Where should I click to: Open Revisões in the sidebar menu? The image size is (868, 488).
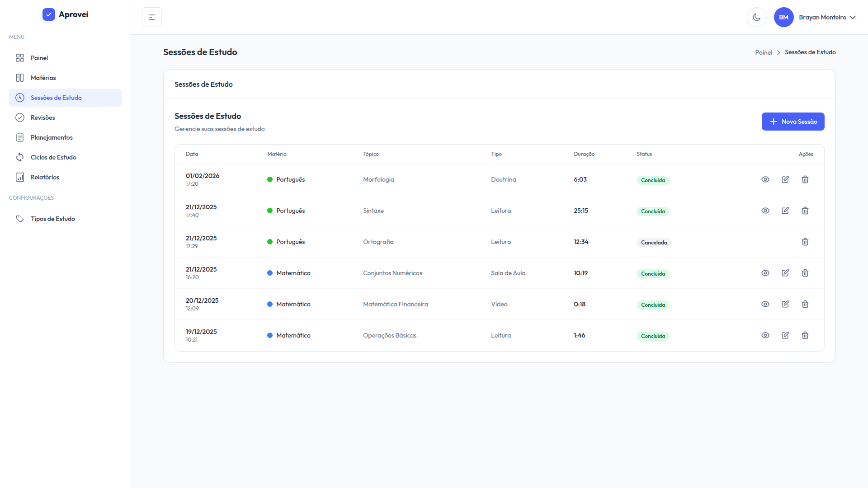[x=42, y=117]
